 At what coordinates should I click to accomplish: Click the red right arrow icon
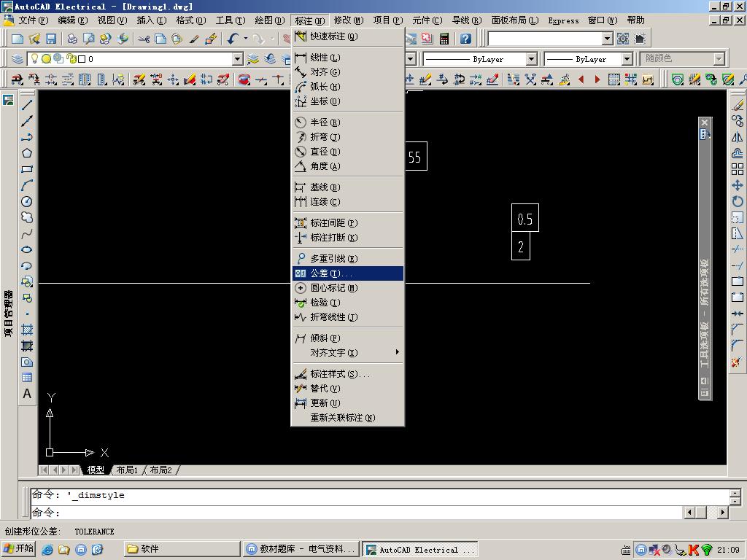pos(597,79)
